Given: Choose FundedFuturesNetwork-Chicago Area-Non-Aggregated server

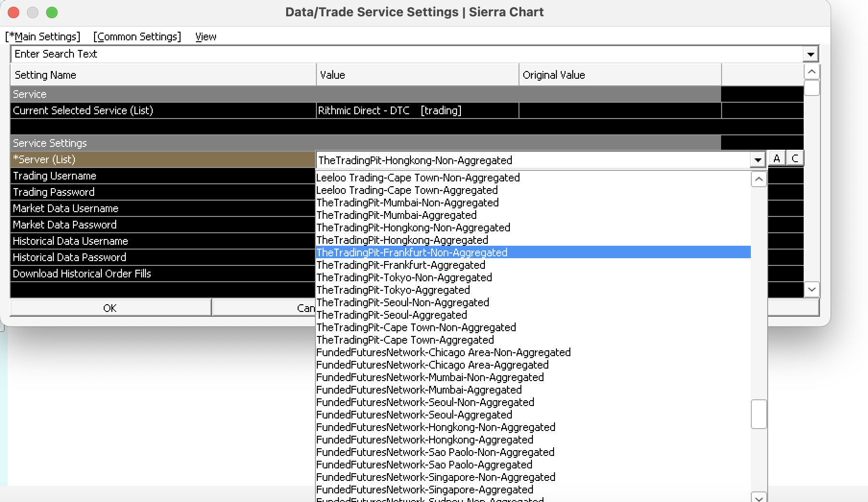Looking at the screenshot, I should (x=533, y=352).
